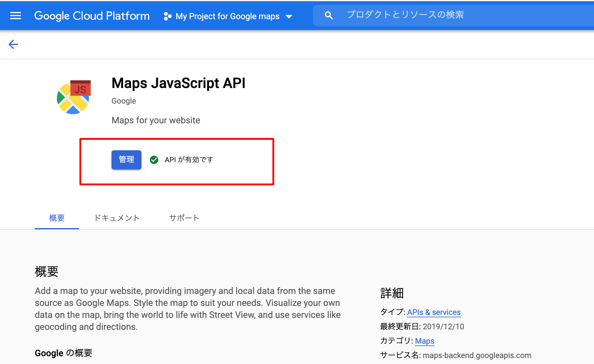The width and height of the screenshot is (594, 364).
Task: Click the Maps for your website text
Action: click(156, 120)
